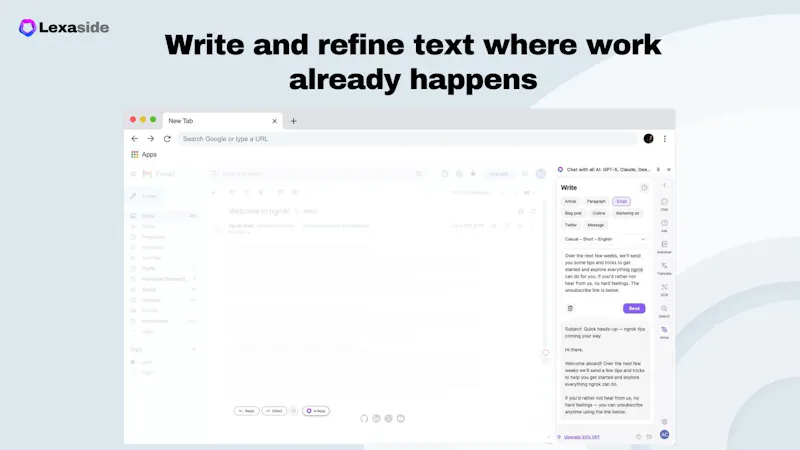The width and height of the screenshot is (800, 450).
Task: Select the Blog post writing type
Action: tap(573, 213)
